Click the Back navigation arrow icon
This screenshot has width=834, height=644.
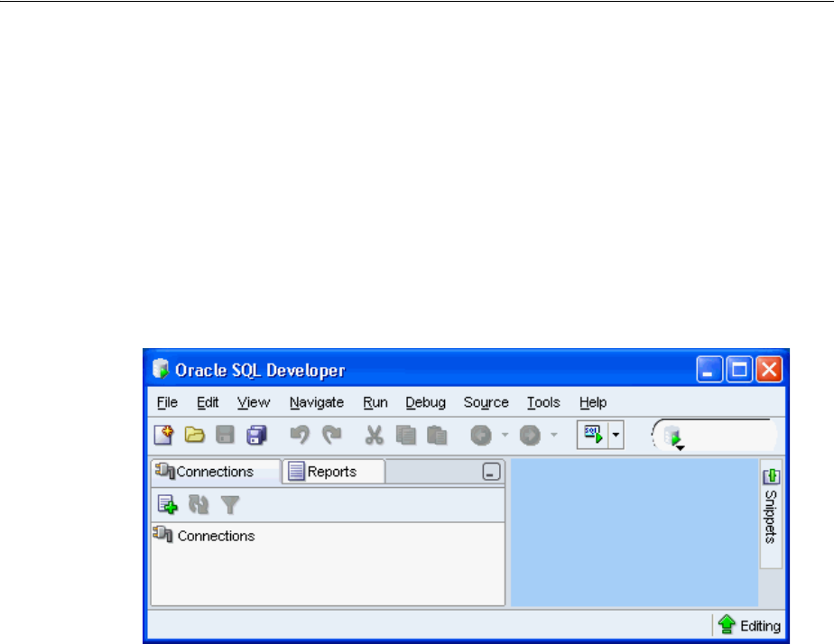coord(481,435)
